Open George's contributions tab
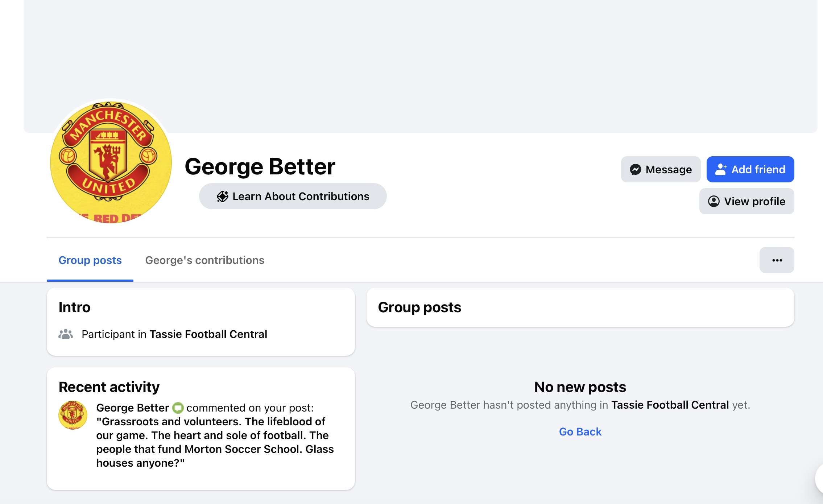 pyautogui.click(x=204, y=260)
